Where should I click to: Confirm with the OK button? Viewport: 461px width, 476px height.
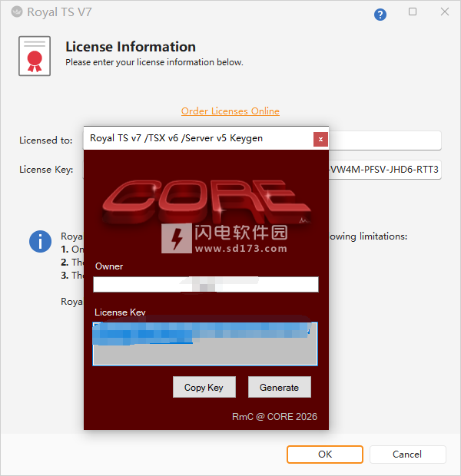click(x=325, y=454)
